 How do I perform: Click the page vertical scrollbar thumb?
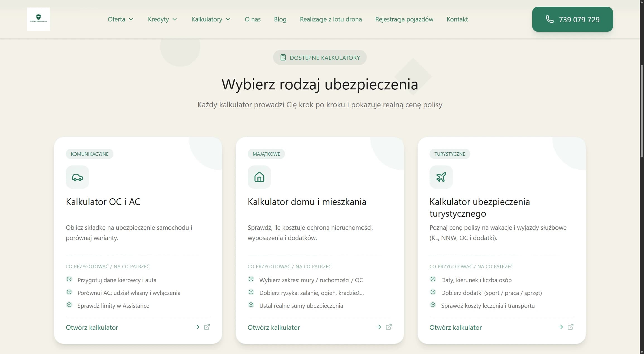tap(642, 111)
